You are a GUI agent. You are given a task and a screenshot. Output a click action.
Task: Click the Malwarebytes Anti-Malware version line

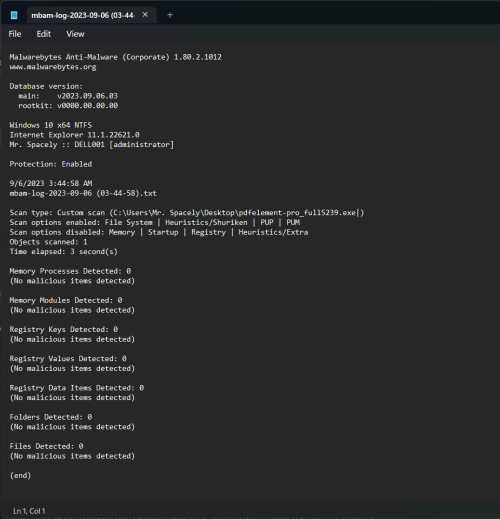click(115, 57)
